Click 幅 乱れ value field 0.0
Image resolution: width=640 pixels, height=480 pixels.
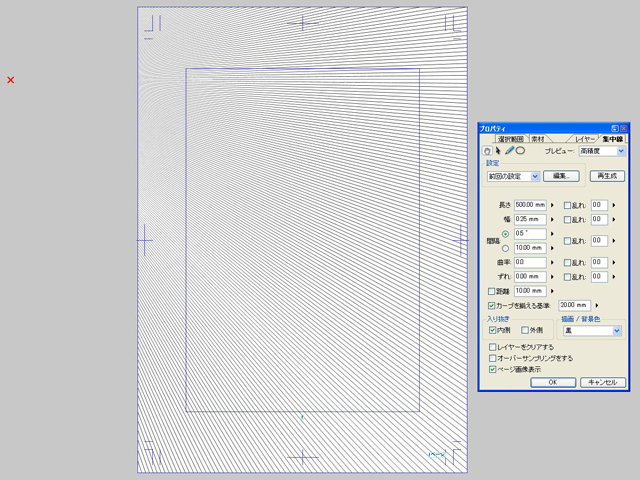[599, 219]
